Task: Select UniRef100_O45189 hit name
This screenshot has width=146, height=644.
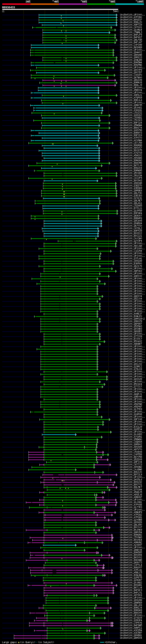Action: tap(131, 261)
